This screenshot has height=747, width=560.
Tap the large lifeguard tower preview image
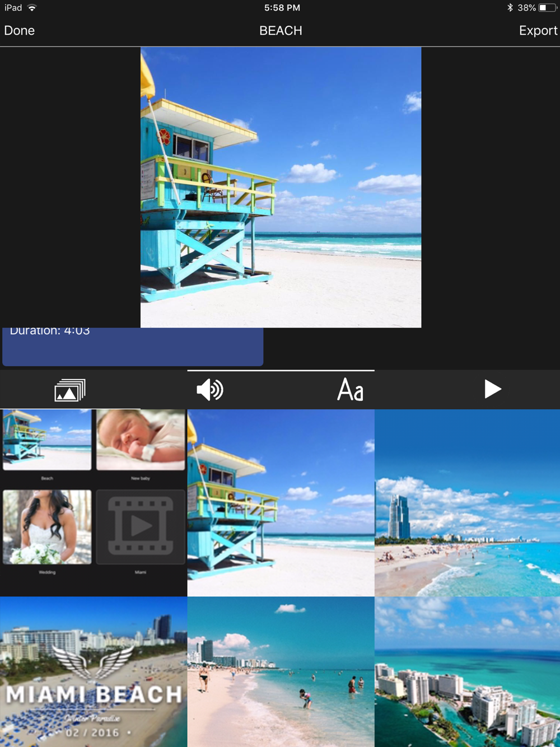[281, 187]
